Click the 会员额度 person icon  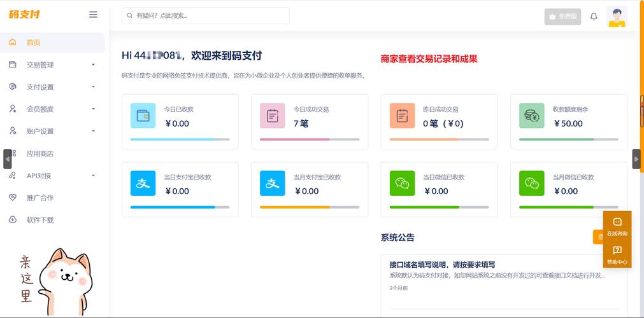[x=13, y=109]
